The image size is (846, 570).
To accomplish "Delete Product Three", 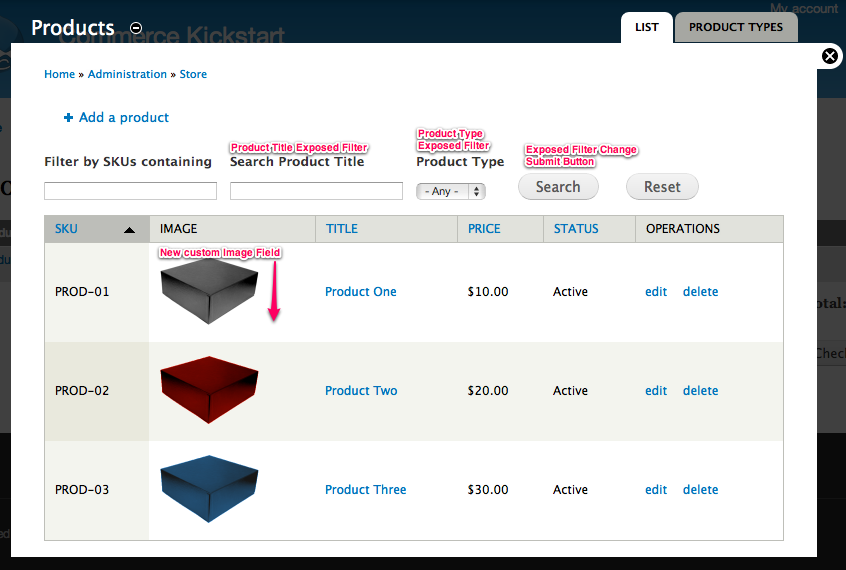I will point(700,490).
